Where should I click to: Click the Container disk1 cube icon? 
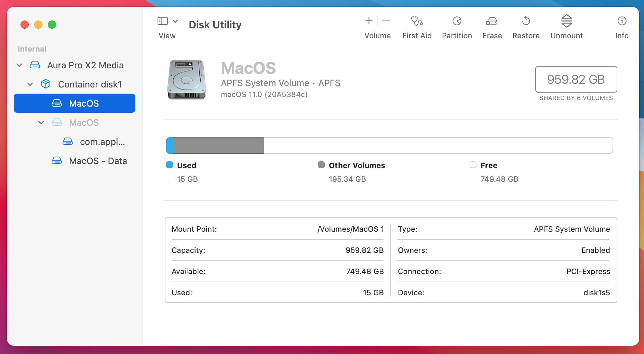46,84
